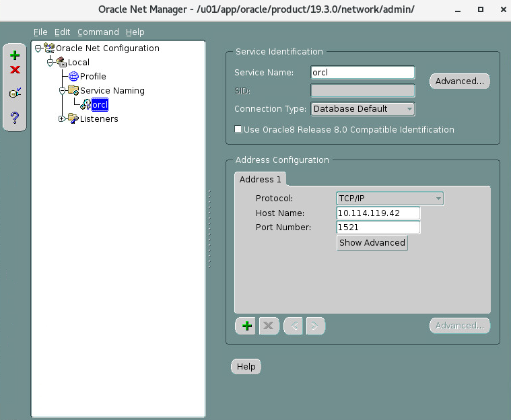511x420 pixels.
Task: Click the orcl service icon in tree
Action: [x=86, y=104]
